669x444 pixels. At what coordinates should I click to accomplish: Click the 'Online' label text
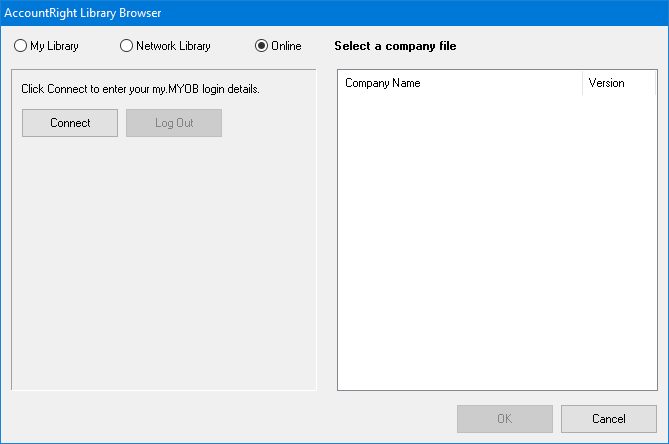click(286, 46)
